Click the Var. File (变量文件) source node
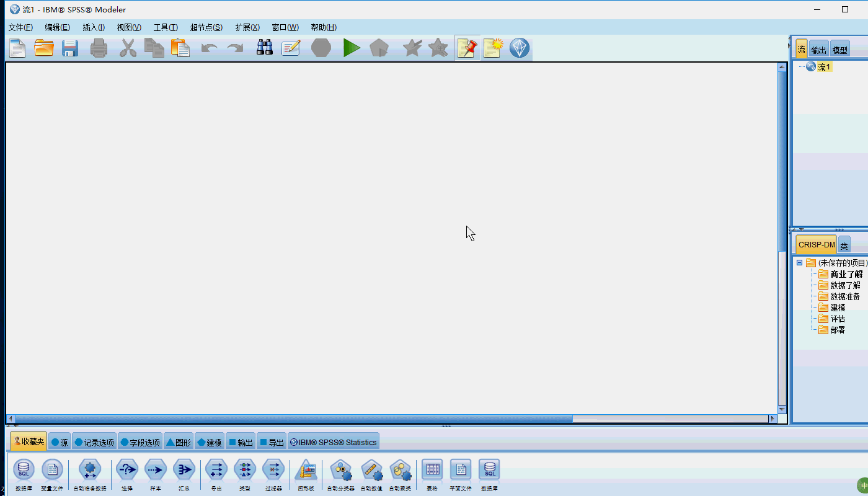 pos(52,471)
